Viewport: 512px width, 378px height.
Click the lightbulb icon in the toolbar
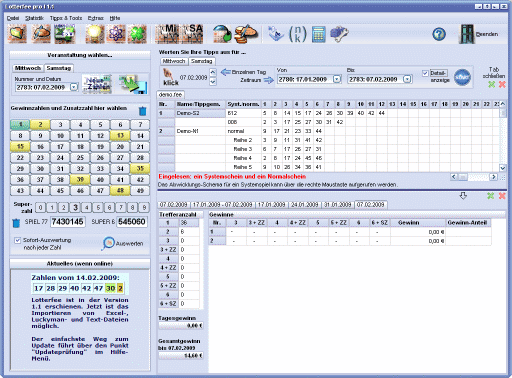coord(95,34)
